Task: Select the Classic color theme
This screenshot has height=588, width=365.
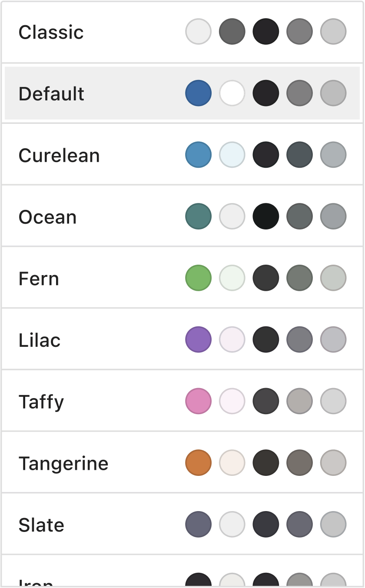Action: (51, 32)
